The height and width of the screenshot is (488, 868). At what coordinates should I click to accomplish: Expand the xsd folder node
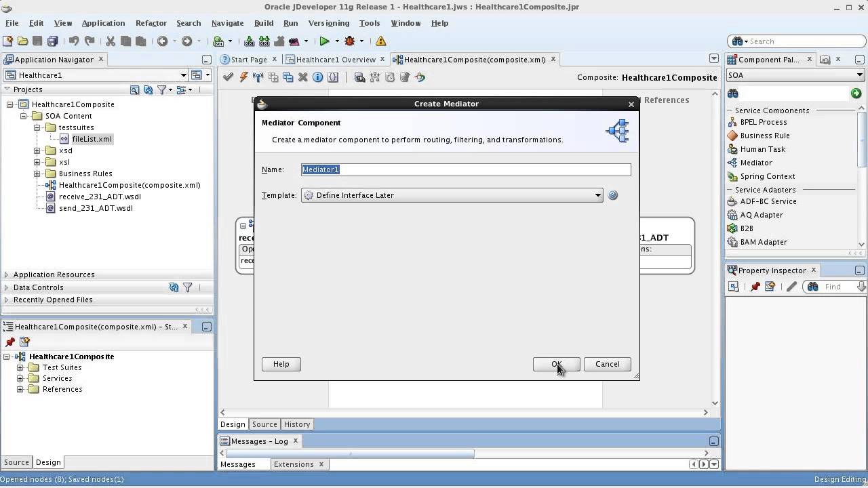point(37,150)
